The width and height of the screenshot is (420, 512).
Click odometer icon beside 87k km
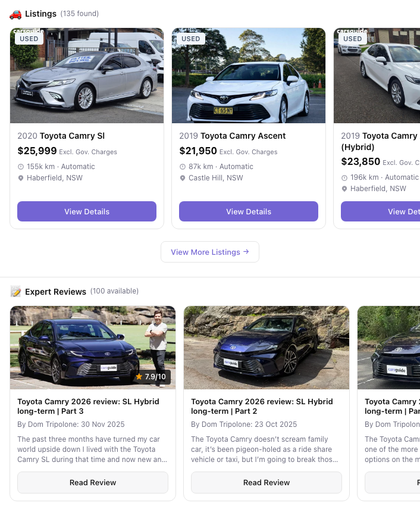183,167
